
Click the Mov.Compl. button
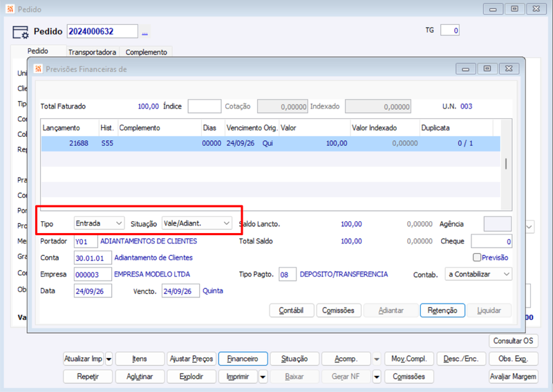click(x=409, y=359)
